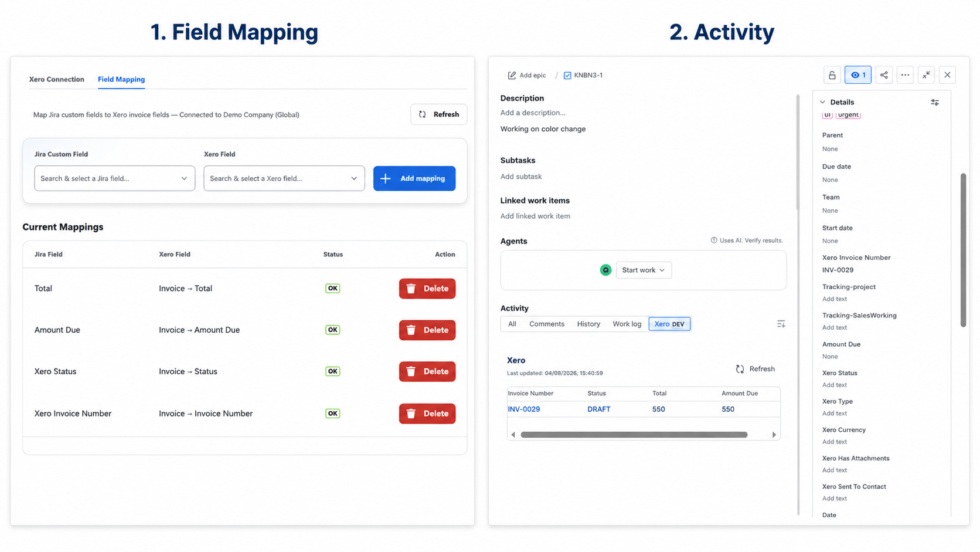Click the urgent label tag
980x552 pixels.
(848, 114)
